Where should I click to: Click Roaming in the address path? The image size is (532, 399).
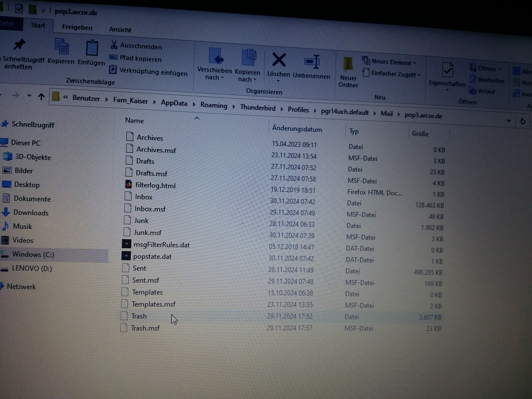214,105
